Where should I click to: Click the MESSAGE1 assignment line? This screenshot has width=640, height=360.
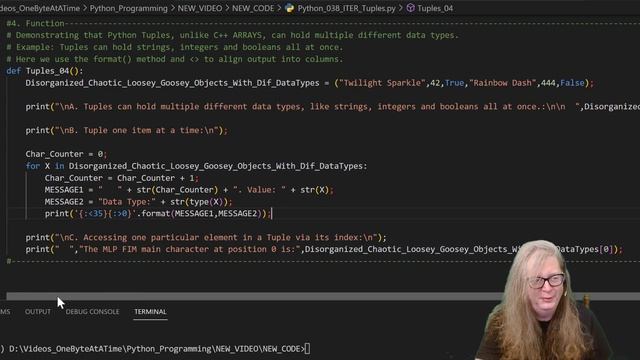(189, 190)
